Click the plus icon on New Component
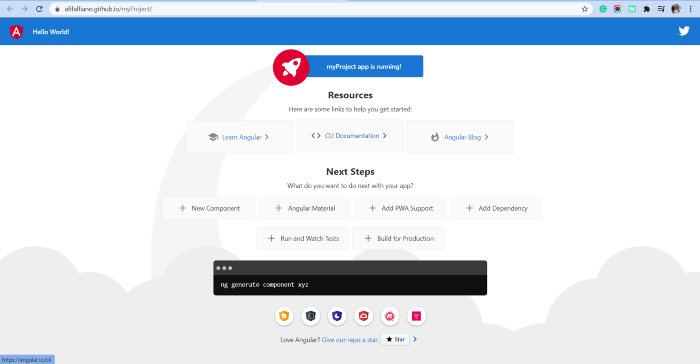 183,208
